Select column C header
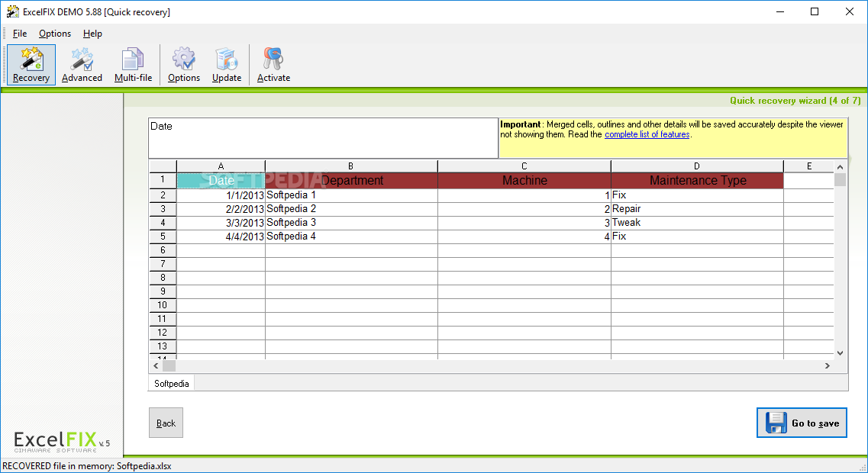The width and height of the screenshot is (868, 473). click(x=524, y=166)
